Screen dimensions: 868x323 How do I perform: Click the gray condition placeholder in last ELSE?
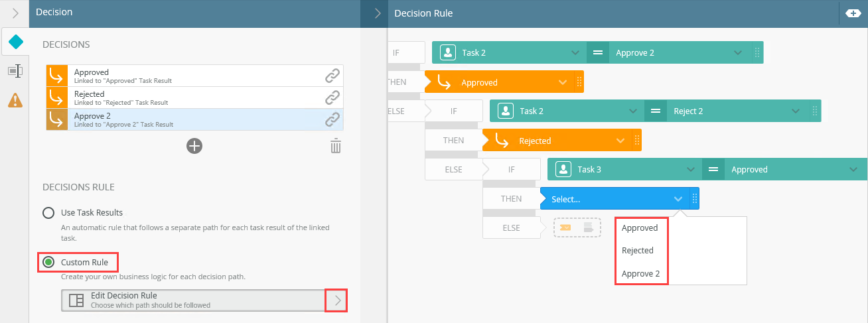tap(588, 227)
